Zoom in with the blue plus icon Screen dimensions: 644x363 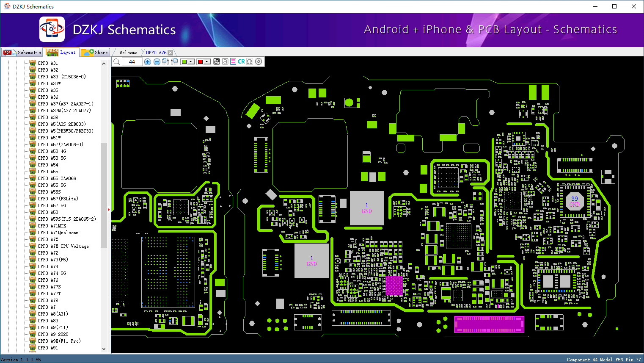148,62
